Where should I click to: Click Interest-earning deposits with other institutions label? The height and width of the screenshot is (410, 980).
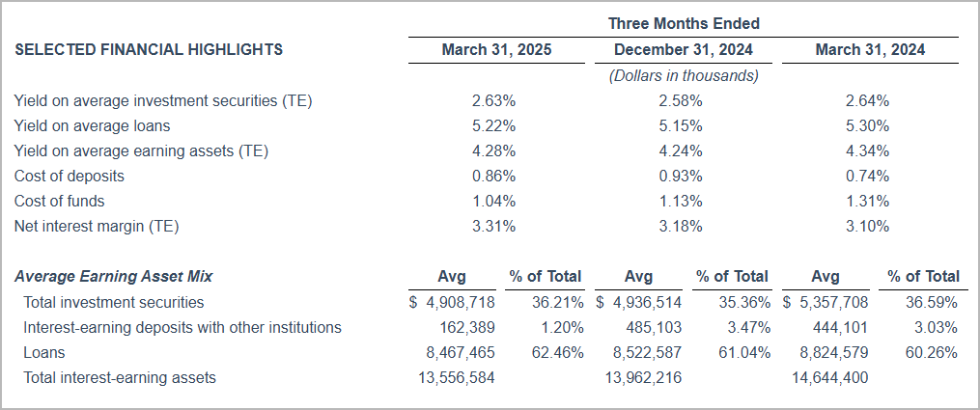tap(182, 327)
